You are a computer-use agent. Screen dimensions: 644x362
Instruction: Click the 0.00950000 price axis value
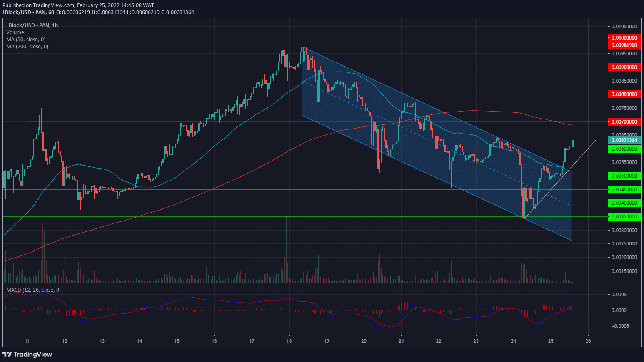pos(624,54)
